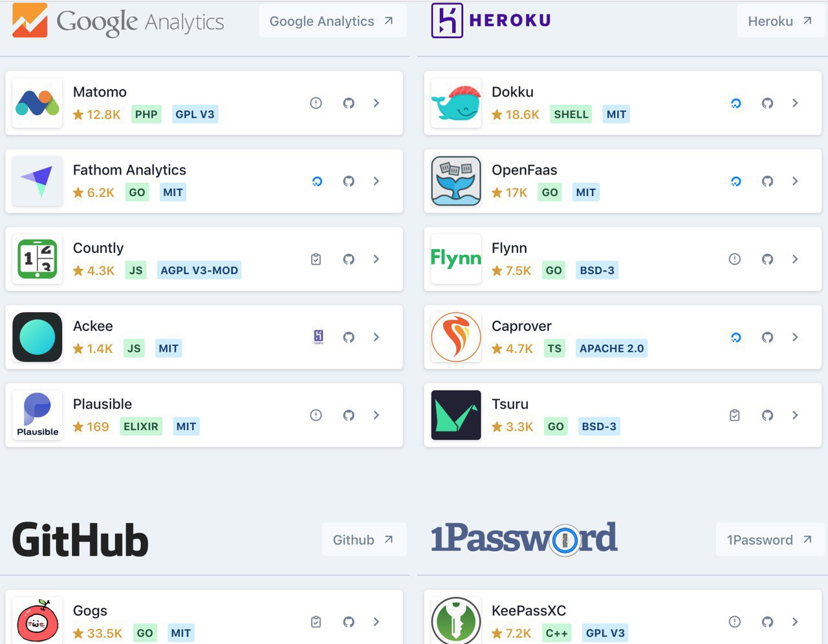Screen dimensions: 828x644
Task: Click the DigitalOcean icon on the OpenFaas row
Action: 735,182
